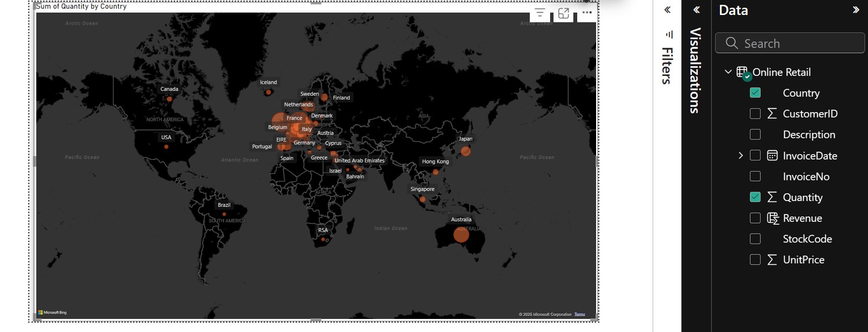Click the calendar icon next to InvoiceDate
Screen dimensions: 868x332
click(773, 155)
